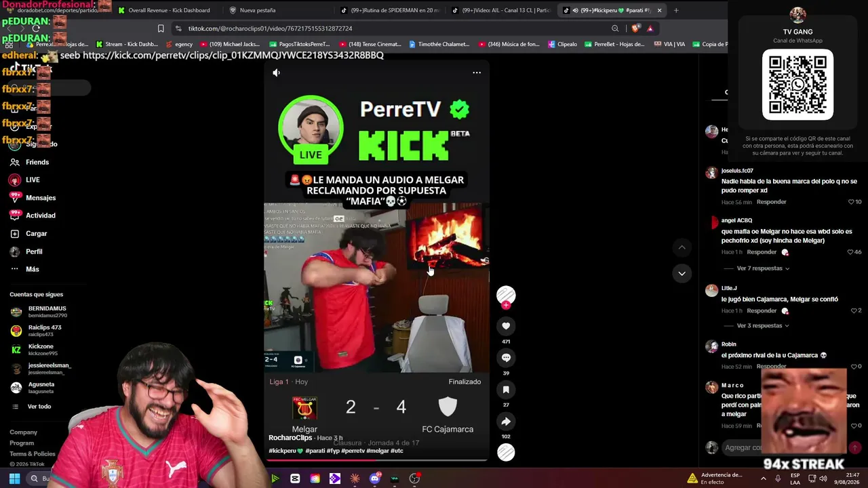Open Discord from the taskbar
The image size is (868, 488).
tap(375, 479)
